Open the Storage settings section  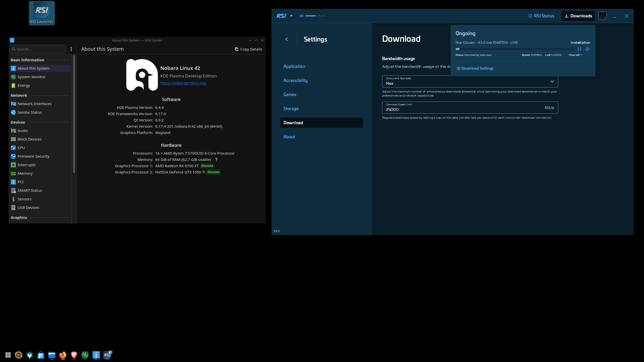tap(291, 109)
